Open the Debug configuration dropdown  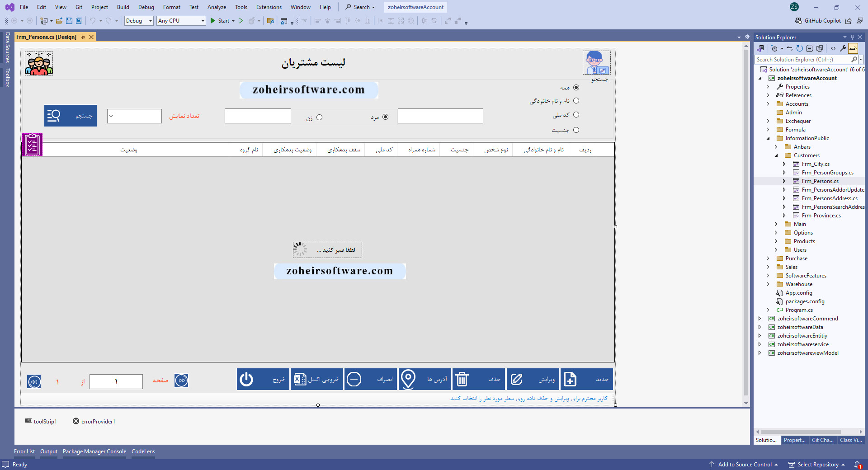click(139, 21)
